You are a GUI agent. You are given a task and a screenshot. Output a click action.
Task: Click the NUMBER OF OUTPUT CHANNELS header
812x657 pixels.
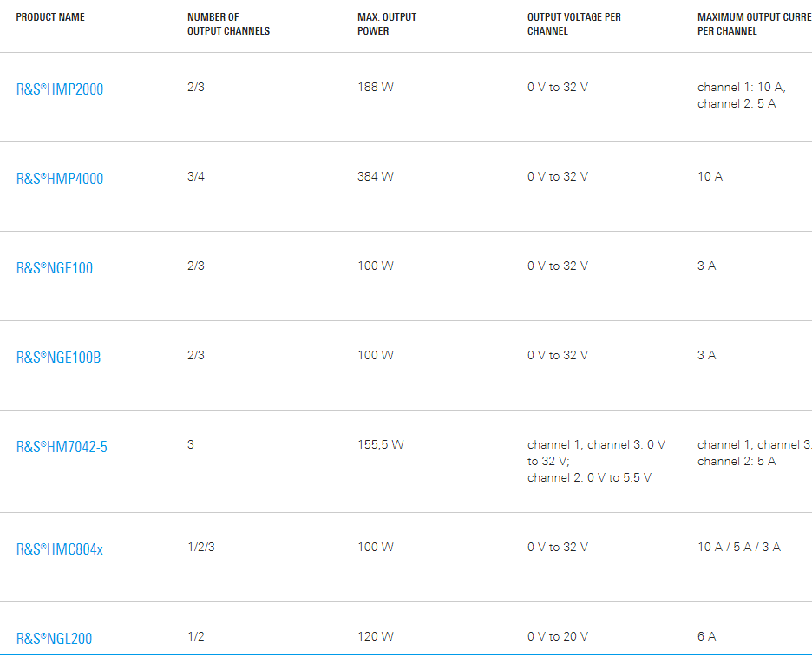(x=228, y=23)
